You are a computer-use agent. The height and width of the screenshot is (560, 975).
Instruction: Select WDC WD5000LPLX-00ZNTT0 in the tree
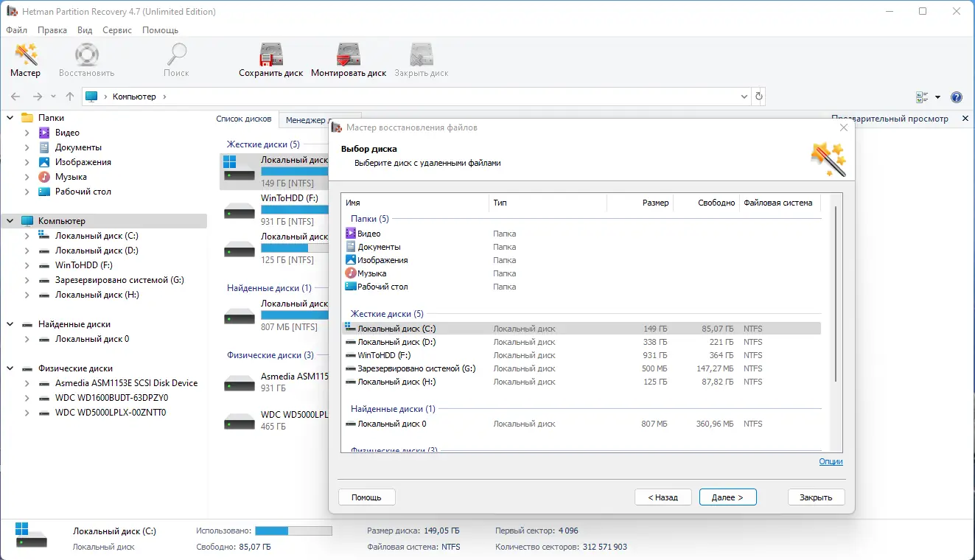point(111,413)
